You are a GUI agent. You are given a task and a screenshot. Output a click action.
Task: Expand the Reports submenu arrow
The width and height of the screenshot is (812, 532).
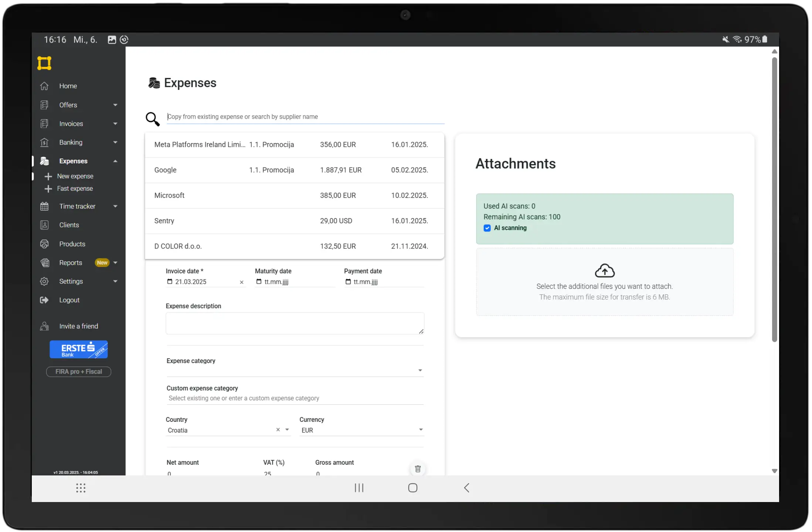[115, 263]
